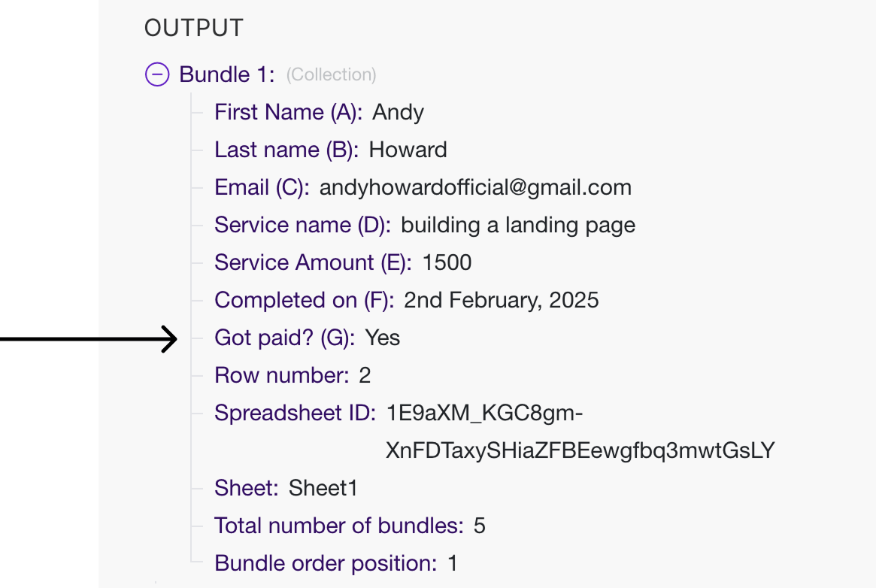Click the 1500 amount value

click(447, 262)
